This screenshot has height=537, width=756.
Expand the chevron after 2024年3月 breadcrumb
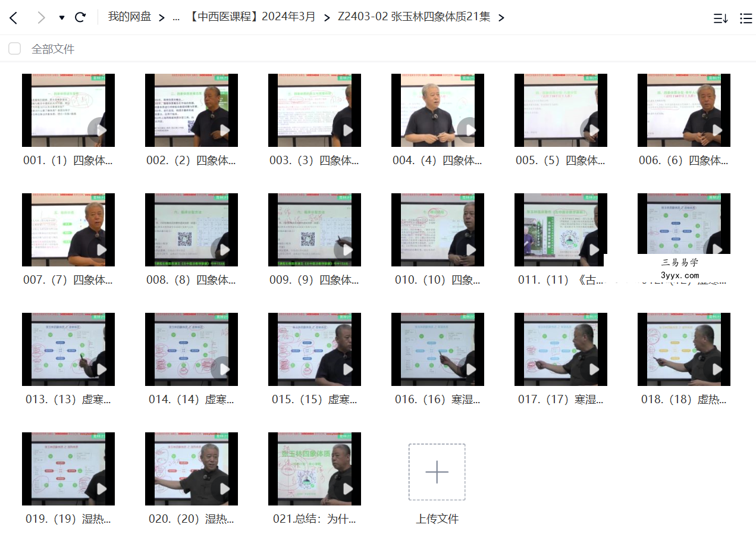[x=327, y=18]
